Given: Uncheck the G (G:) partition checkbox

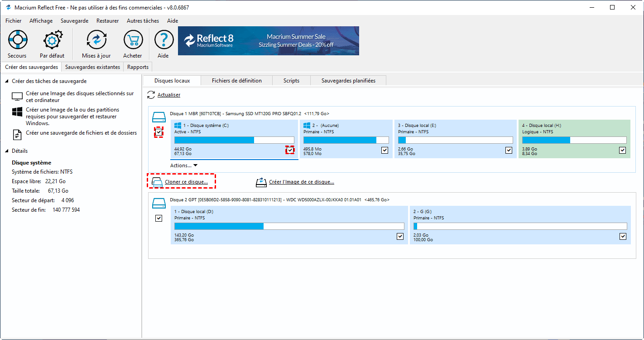Looking at the screenshot, I should point(623,236).
